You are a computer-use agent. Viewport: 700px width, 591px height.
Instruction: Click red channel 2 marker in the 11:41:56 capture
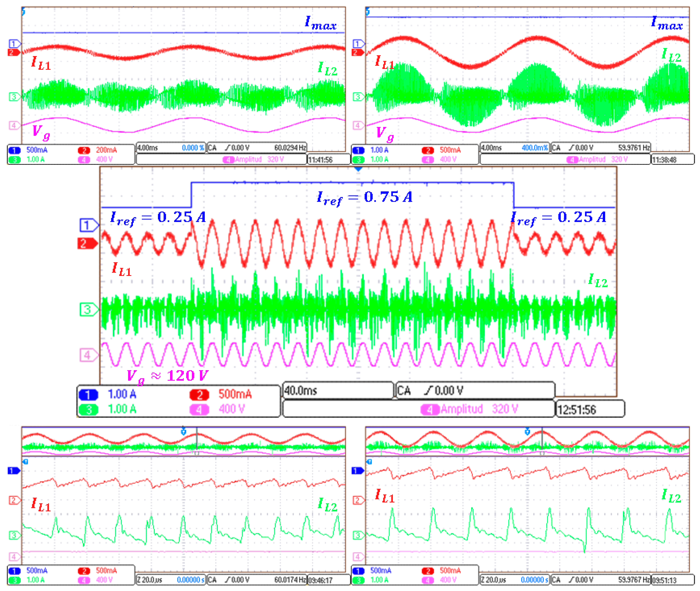14,52
